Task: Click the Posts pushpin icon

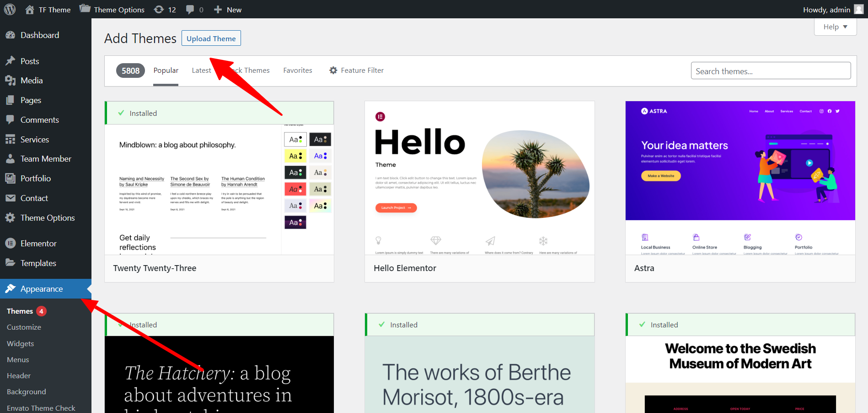Action: pyautogui.click(x=10, y=61)
